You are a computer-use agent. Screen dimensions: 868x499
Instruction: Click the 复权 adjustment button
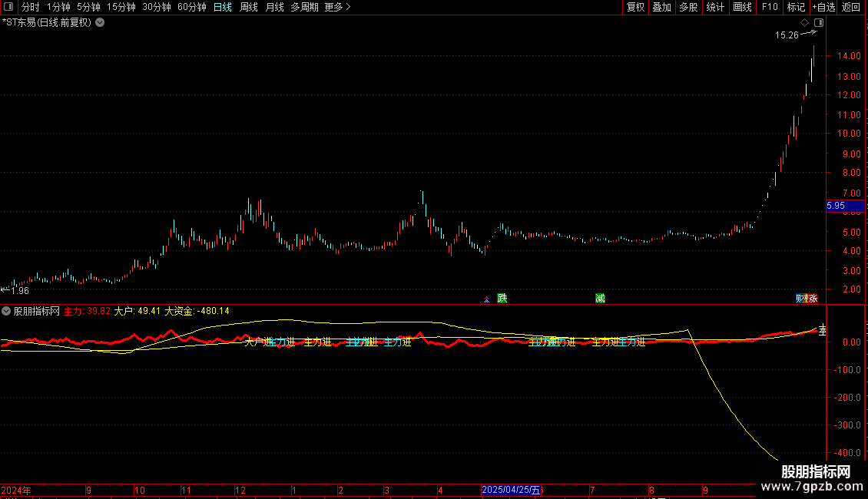pyautogui.click(x=635, y=7)
